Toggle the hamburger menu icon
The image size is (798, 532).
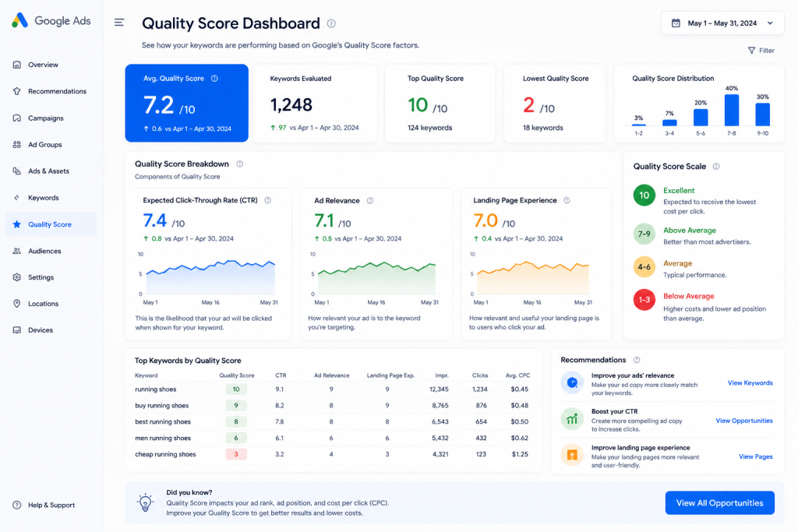click(x=119, y=23)
